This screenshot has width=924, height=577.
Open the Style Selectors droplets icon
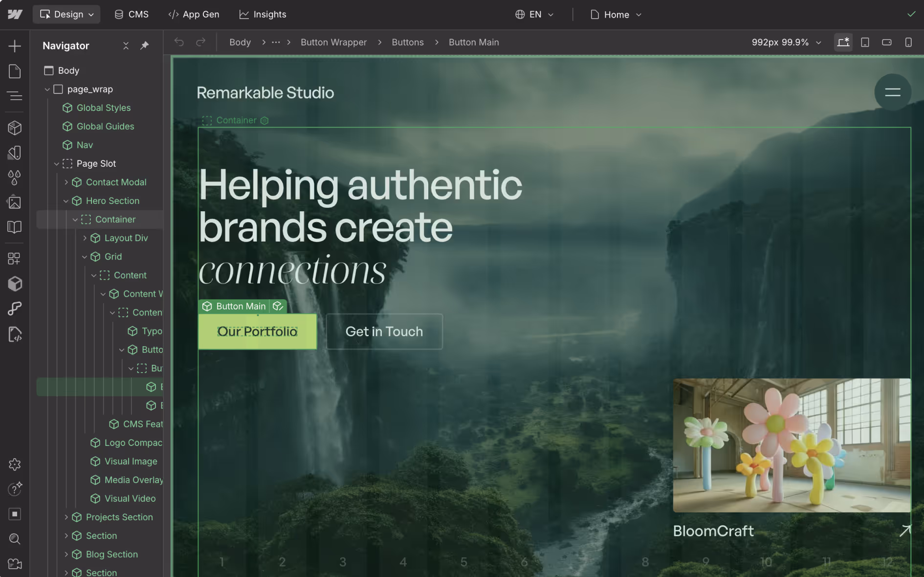[15, 178]
